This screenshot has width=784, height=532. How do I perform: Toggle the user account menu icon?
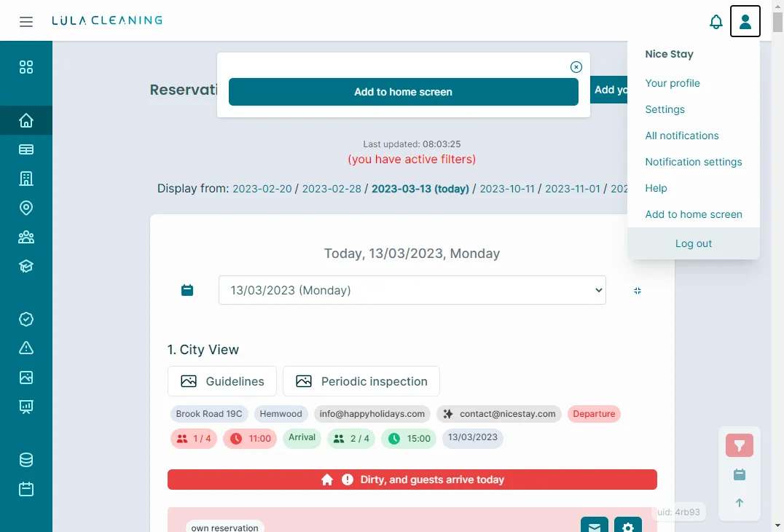(745, 21)
